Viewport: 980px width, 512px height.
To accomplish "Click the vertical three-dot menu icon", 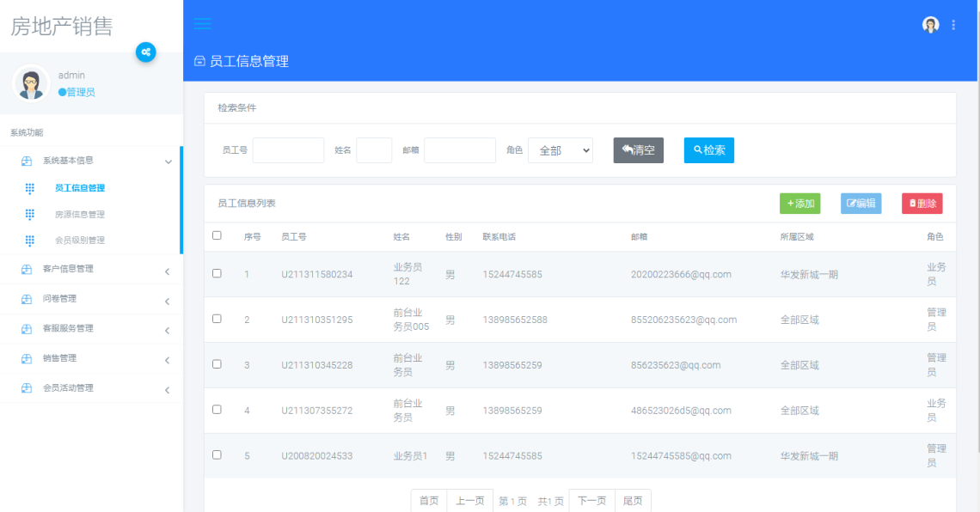I will (x=952, y=25).
